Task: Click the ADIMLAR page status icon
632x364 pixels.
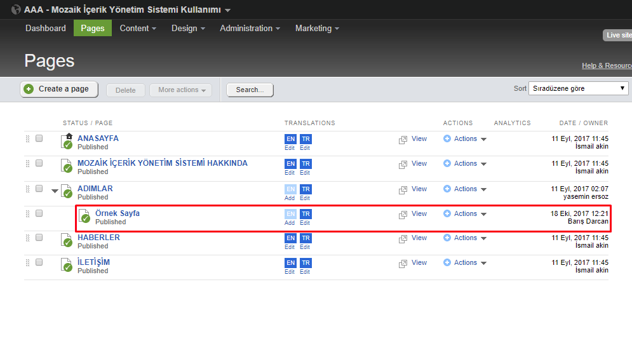Action: [67, 191]
